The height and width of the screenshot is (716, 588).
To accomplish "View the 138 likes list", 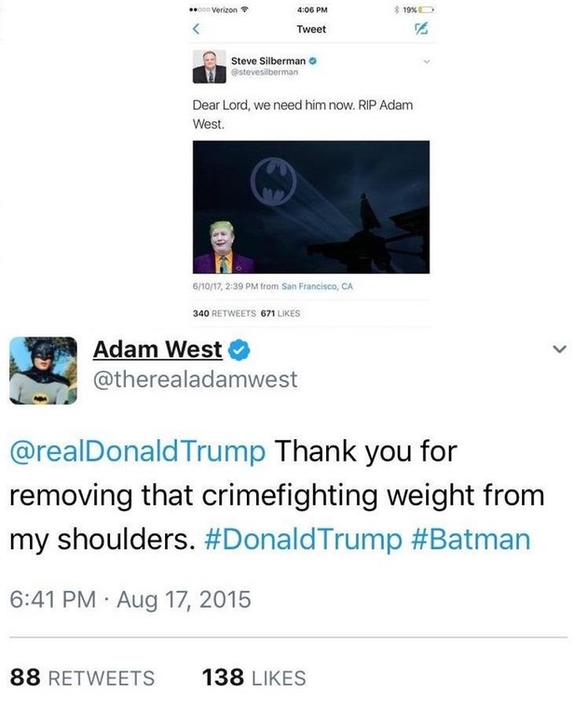I will pyautogui.click(x=253, y=678).
